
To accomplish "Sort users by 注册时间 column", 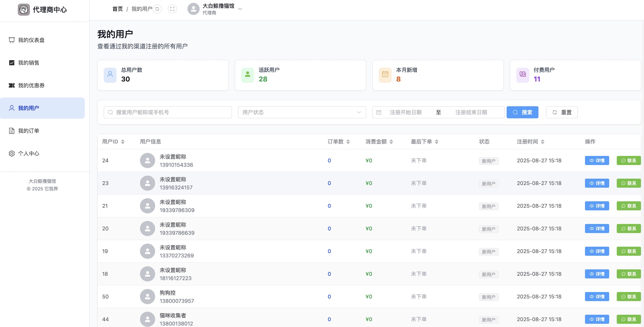I will click(x=542, y=142).
